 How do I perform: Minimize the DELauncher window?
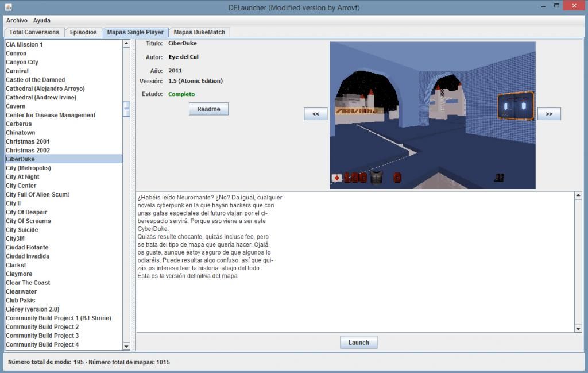543,6
